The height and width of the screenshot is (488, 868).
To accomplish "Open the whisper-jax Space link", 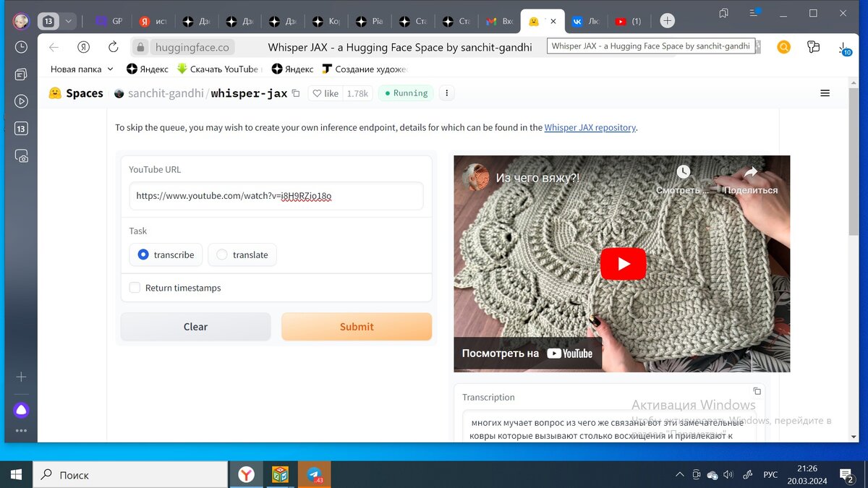I will click(249, 93).
